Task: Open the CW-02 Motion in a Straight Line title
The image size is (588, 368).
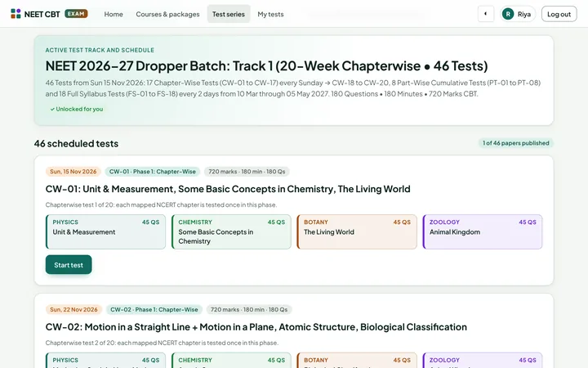Action: 256,327
